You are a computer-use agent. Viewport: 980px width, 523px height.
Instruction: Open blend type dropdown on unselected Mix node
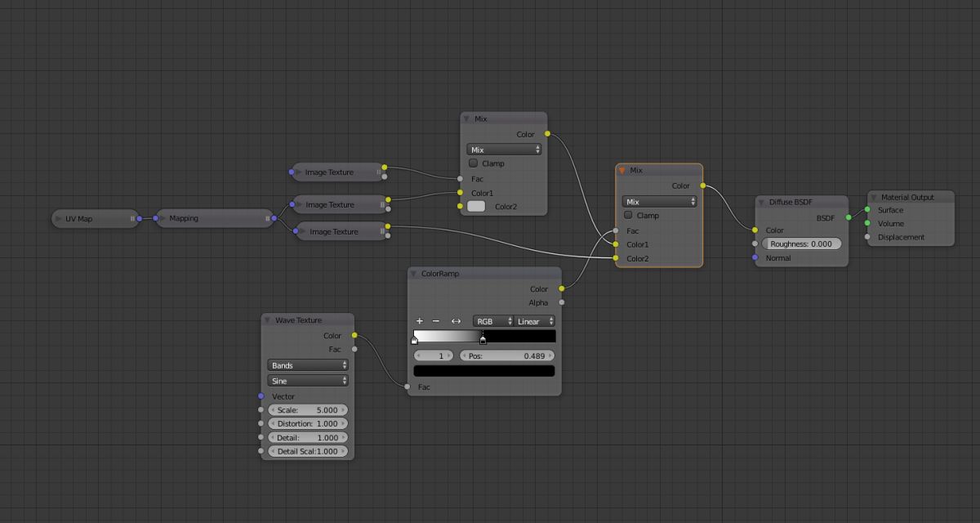point(504,150)
